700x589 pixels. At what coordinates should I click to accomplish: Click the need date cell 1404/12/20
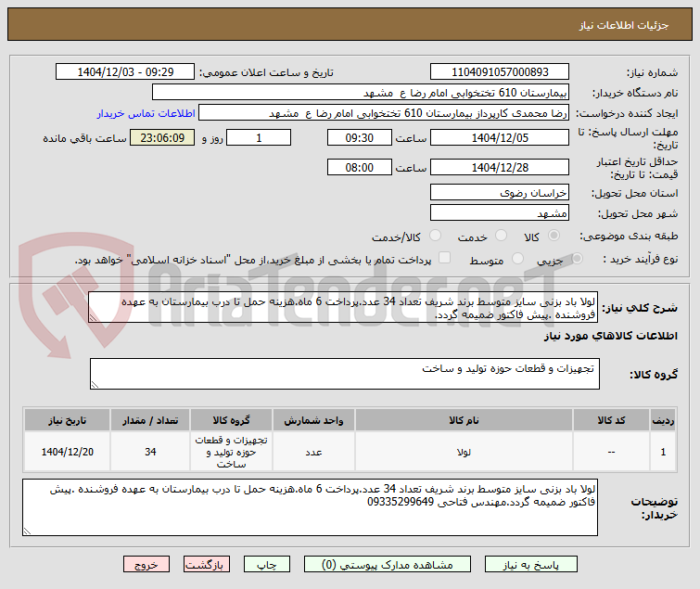pyautogui.click(x=68, y=452)
